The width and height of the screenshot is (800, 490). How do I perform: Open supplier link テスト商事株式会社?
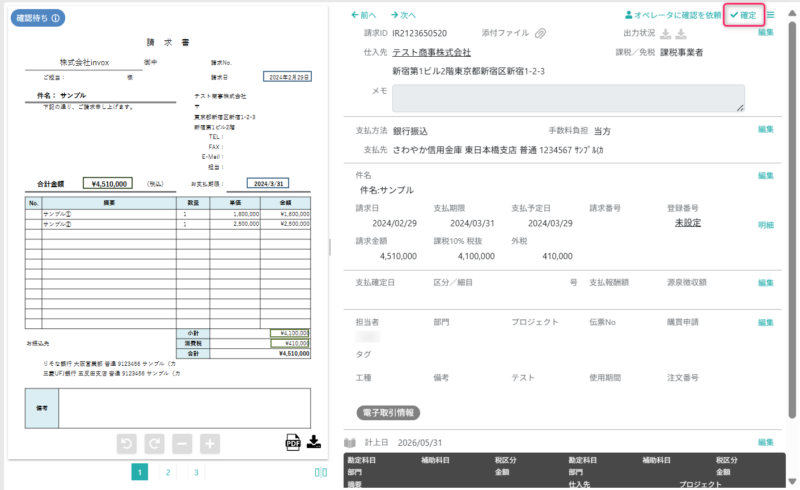tap(432, 52)
